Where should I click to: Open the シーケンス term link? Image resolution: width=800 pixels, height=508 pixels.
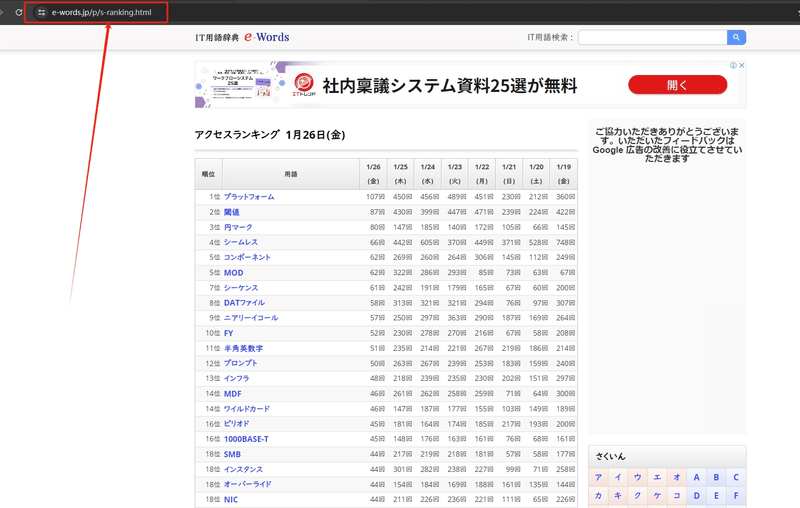click(x=241, y=288)
